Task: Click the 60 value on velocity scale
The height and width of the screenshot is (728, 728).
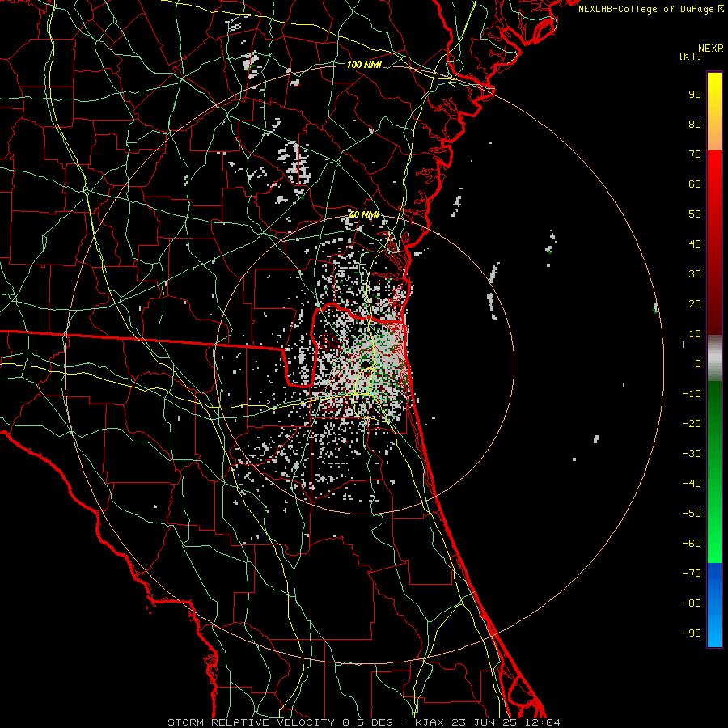Action: [695, 184]
